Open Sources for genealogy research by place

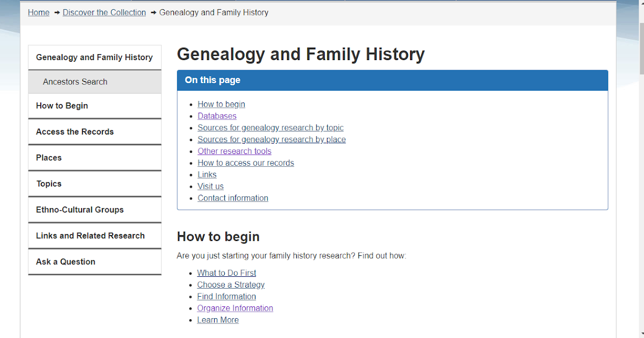pos(272,139)
